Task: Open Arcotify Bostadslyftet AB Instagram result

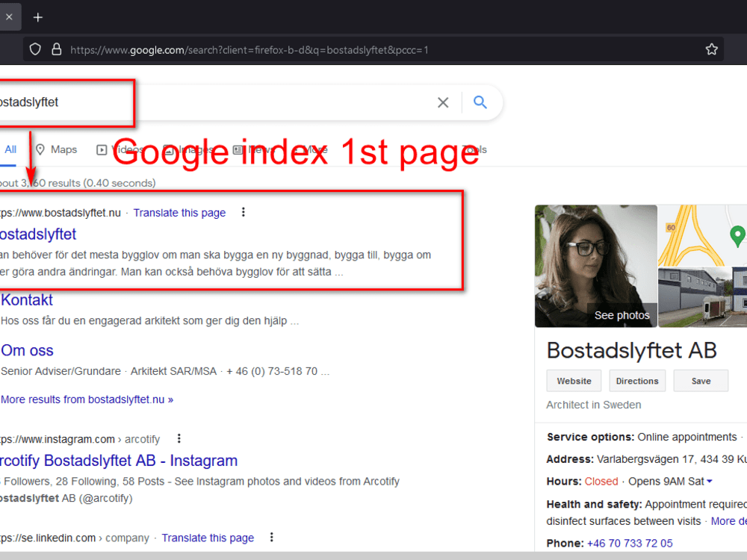Action: point(119,461)
